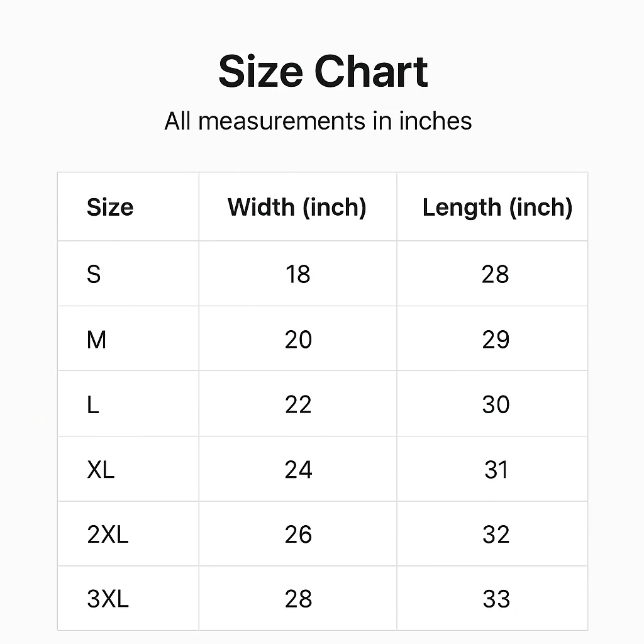Click the 3XL size row label

pyautogui.click(x=108, y=599)
